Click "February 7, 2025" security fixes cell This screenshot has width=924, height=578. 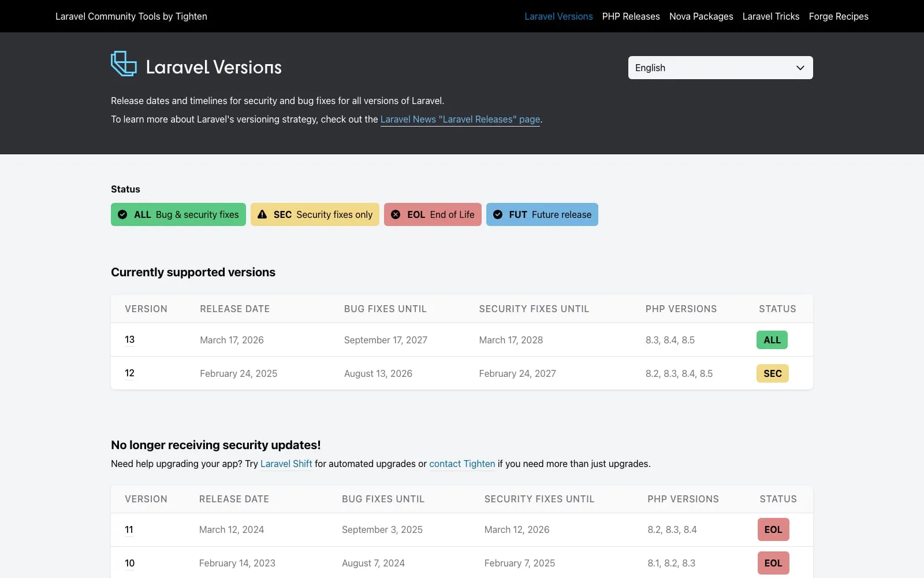click(520, 563)
